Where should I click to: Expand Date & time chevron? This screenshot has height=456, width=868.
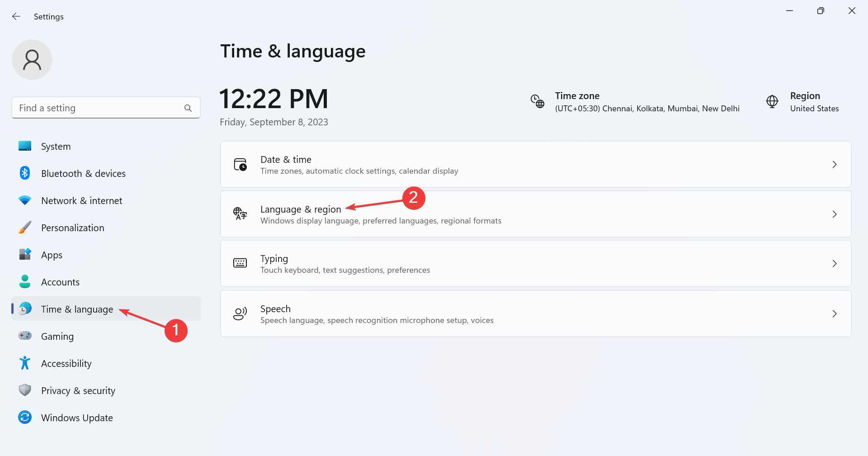pos(835,164)
